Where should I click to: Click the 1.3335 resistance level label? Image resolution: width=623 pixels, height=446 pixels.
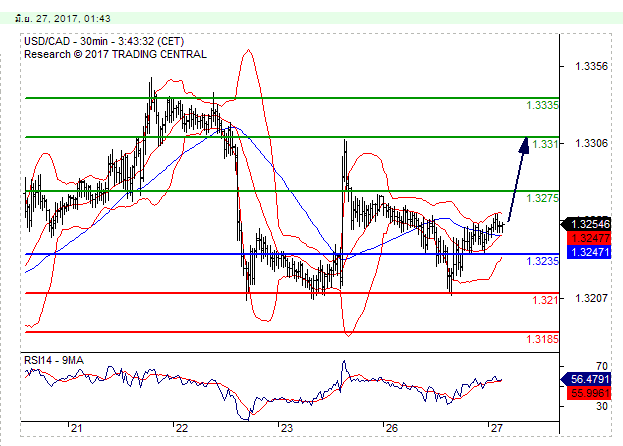(x=542, y=105)
